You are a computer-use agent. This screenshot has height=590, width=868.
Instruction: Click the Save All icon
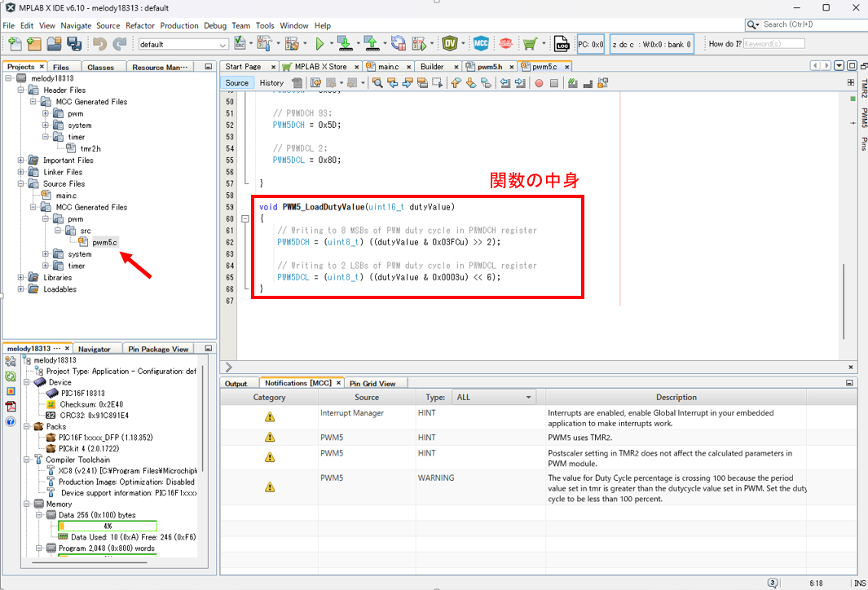point(74,43)
